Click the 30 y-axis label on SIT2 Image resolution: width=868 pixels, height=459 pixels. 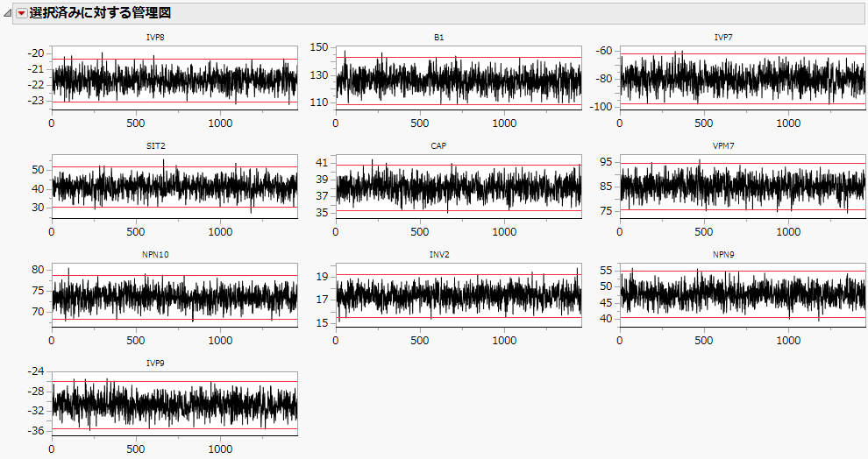tap(38, 208)
